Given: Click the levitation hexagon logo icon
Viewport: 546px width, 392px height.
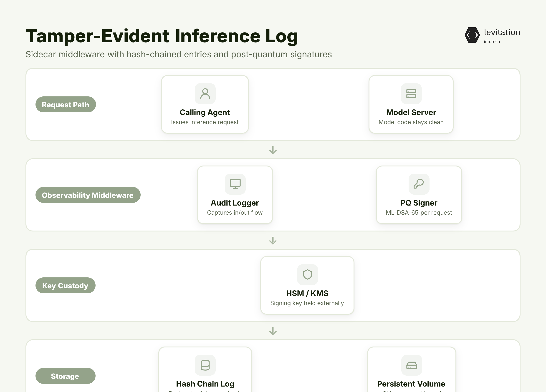Looking at the screenshot, I should pos(472,35).
